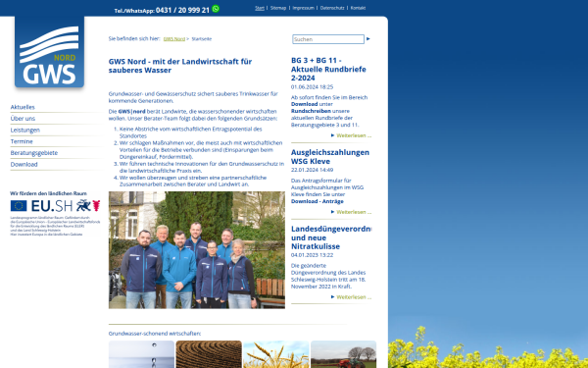Open the Ausgleichszahlungen WSG Kleve headline

[330, 157]
